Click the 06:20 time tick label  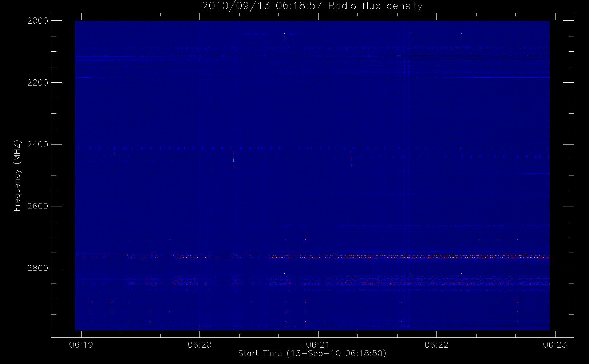199,345
